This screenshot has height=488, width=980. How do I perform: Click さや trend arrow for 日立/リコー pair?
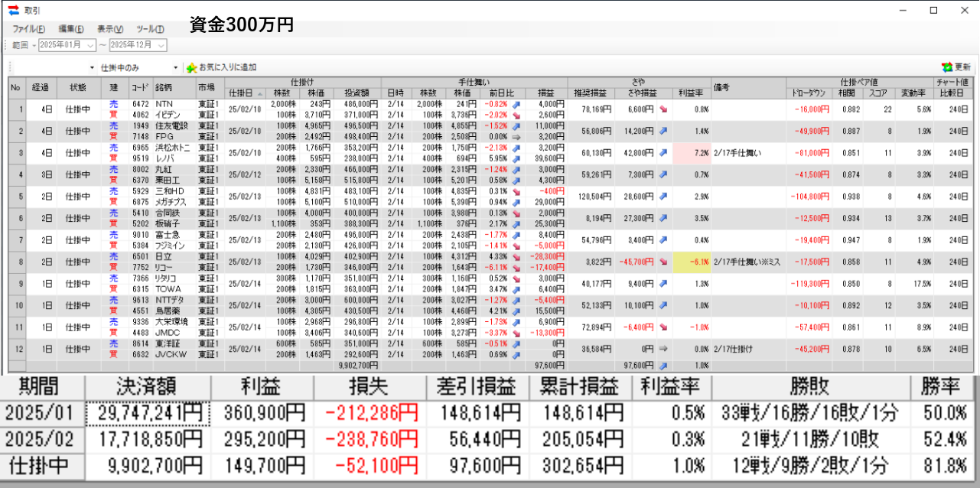pos(663,261)
